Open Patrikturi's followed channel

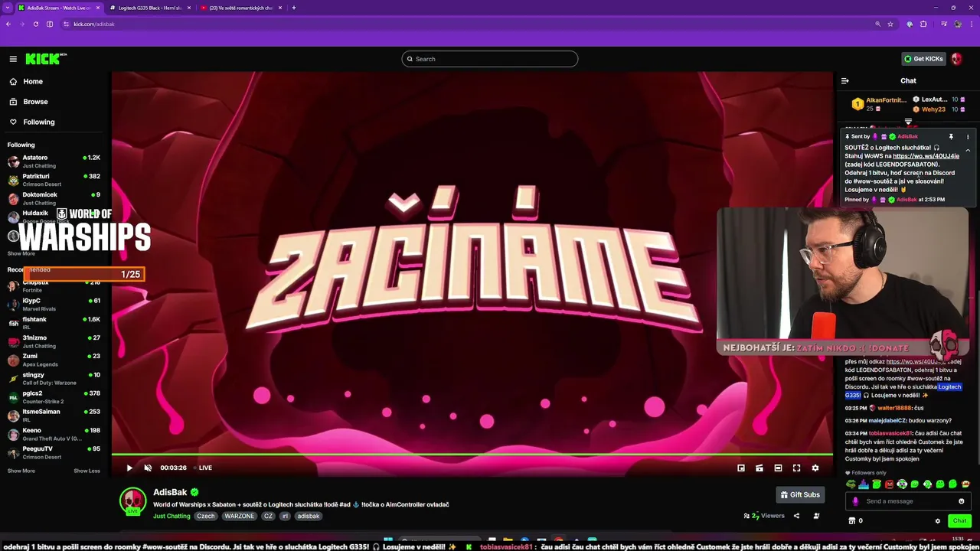tap(54, 179)
